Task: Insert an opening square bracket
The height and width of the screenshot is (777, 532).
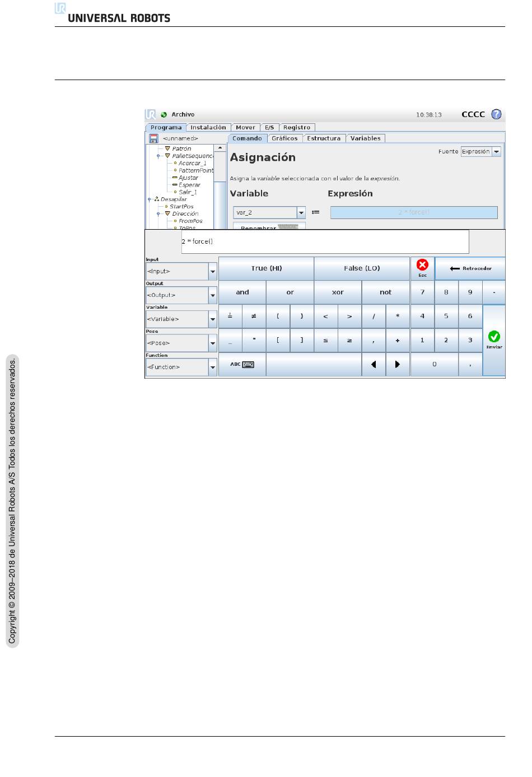Action: click(x=278, y=340)
